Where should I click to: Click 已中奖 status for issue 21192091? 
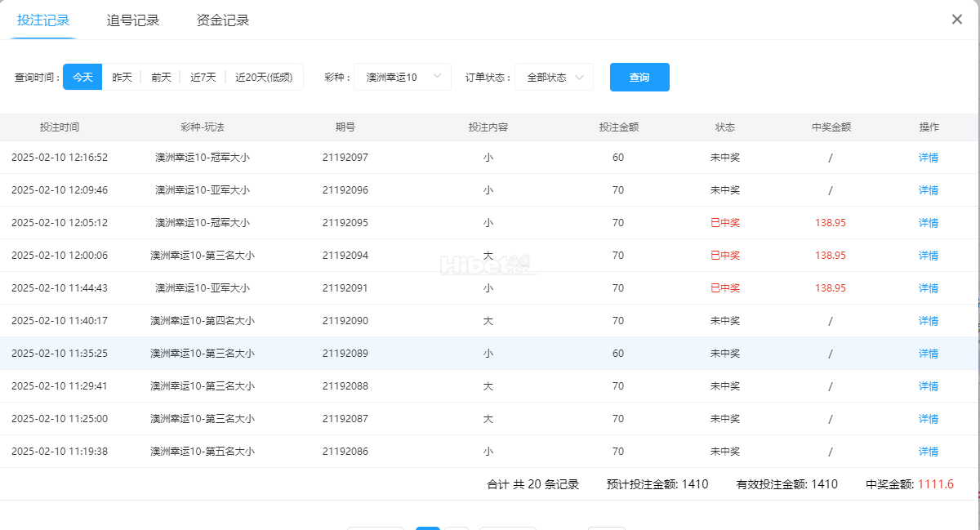point(725,288)
